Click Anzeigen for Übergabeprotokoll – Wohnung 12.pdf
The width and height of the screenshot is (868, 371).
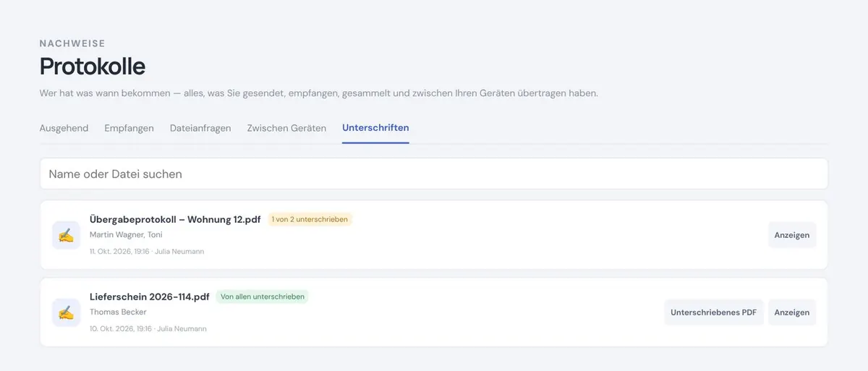tap(792, 235)
